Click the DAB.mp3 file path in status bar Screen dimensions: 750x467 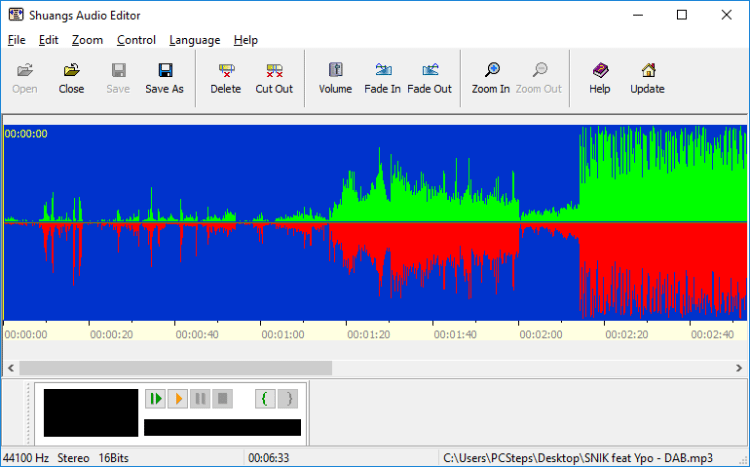578,458
